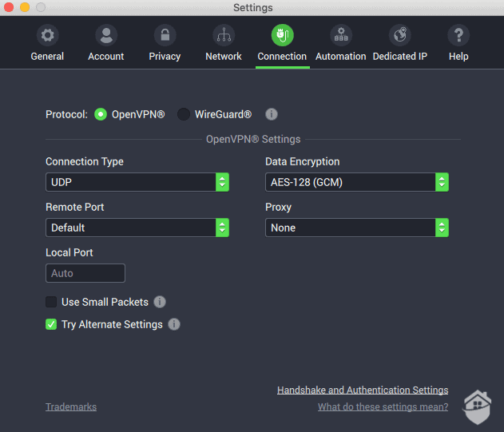Open the Data Encryption dropdown showing AES-128 (GCM)
504x432 pixels.
pyautogui.click(x=357, y=182)
